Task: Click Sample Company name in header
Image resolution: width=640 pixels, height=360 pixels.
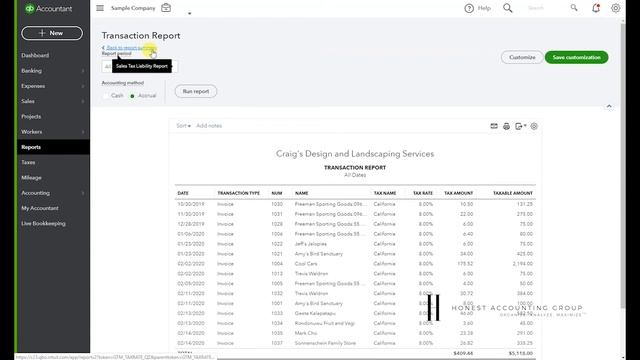Action: [x=133, y=8]
